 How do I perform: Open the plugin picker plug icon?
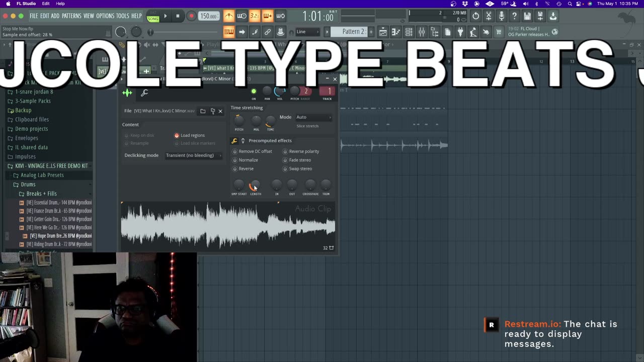(x=460, y=32)
